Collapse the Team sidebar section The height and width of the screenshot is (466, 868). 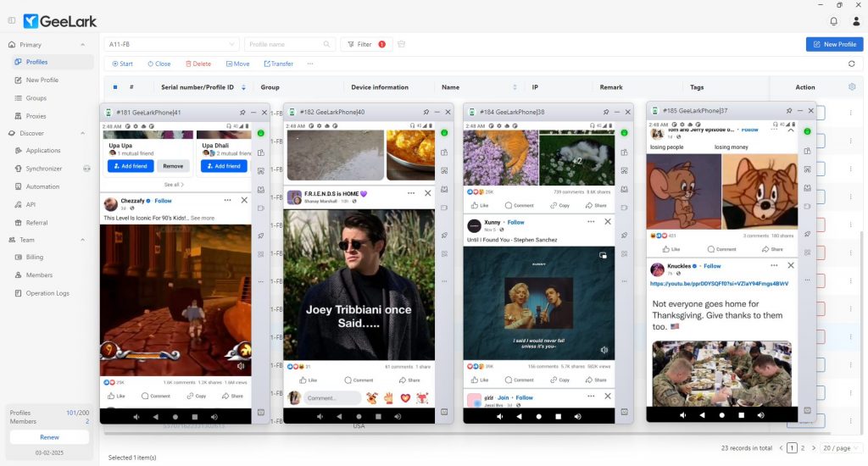(82, 240)
